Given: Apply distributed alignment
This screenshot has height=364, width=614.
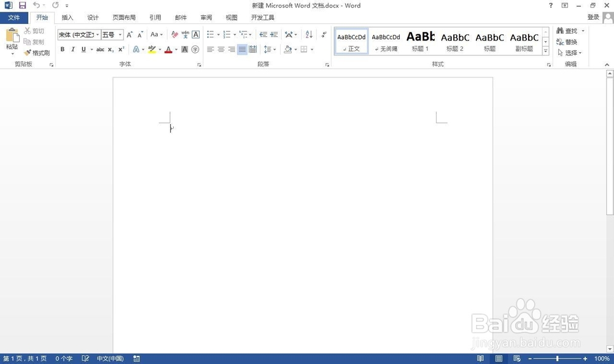Looking at the screenshot, I should [x=252, y=49].
